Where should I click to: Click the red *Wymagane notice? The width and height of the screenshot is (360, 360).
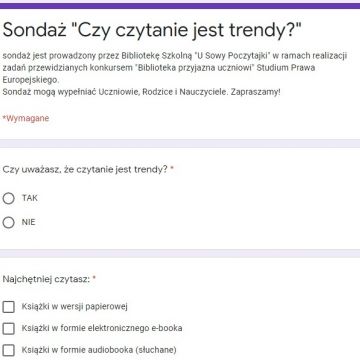(x=26, y=118)
